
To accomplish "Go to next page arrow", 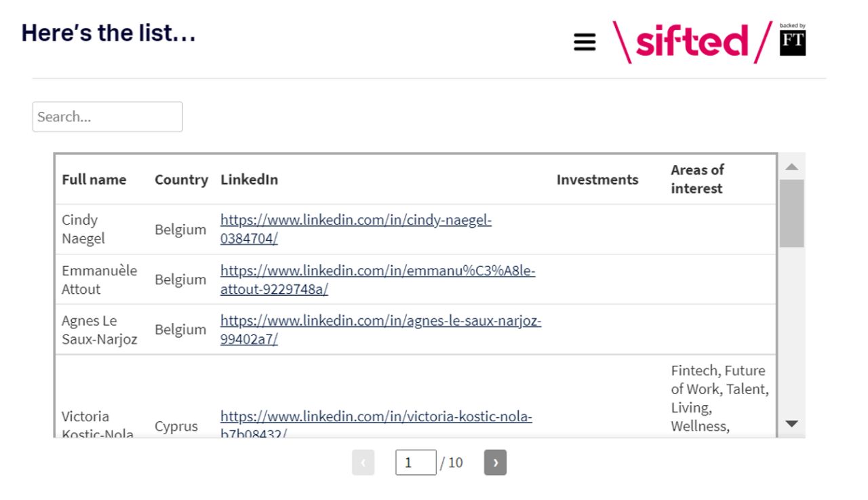I will point(495,463).
